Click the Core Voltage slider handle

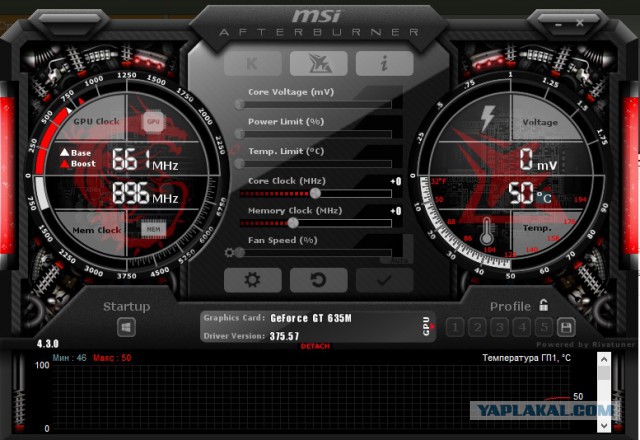(x=240, y=104)
